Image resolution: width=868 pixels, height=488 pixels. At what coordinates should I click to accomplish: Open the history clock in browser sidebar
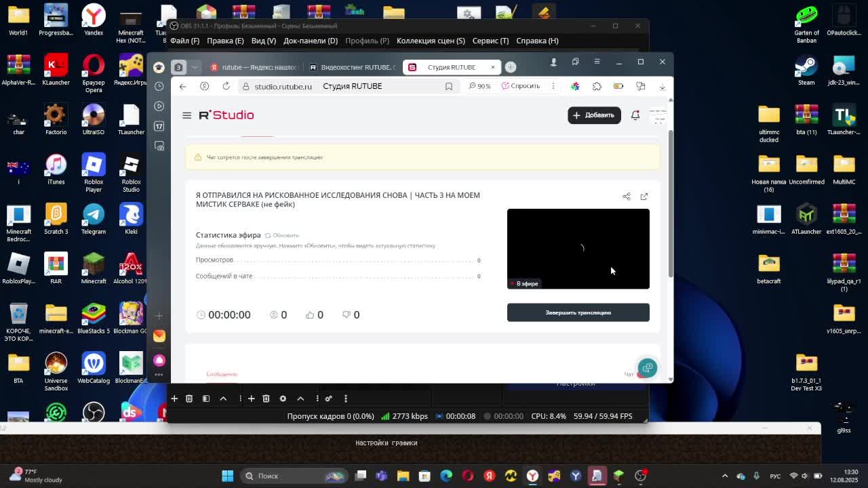click(x=159, y=86)
